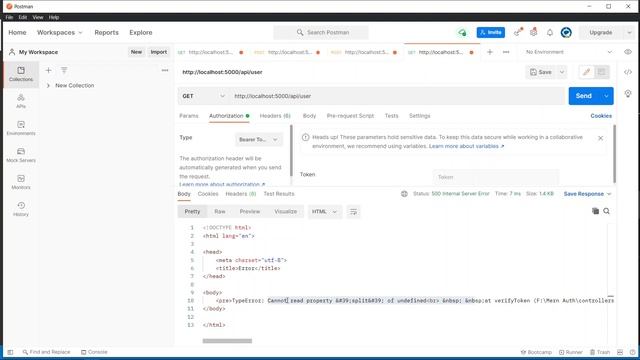This screenshot has width=640, height=360.
Task: Click the New button
Action: [x=136, y=52]
